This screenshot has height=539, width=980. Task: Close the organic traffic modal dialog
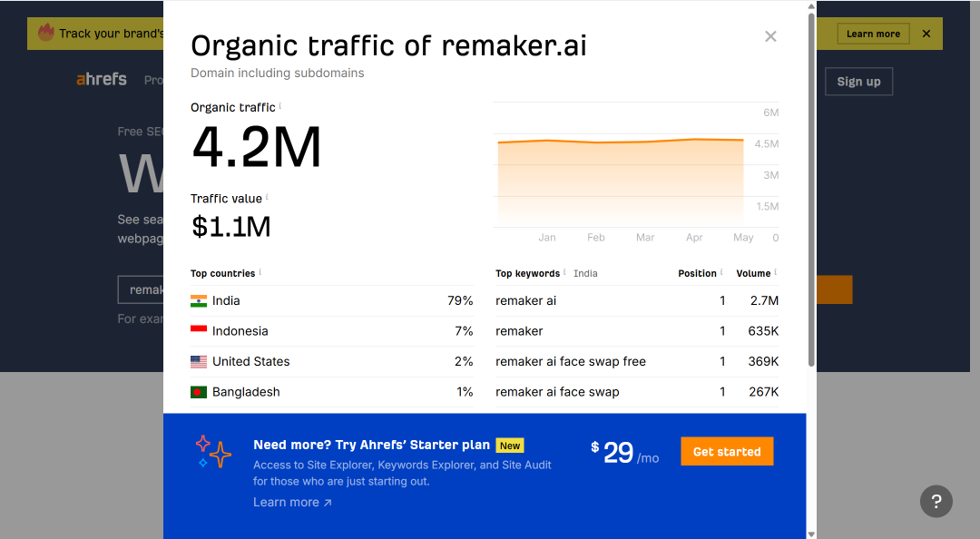770,36
